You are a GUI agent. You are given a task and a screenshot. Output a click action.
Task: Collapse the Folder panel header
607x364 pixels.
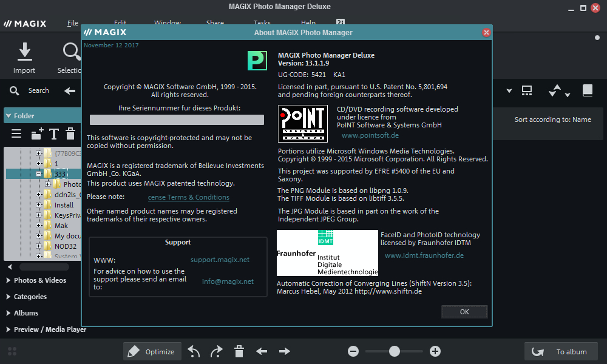pos(23,115)
